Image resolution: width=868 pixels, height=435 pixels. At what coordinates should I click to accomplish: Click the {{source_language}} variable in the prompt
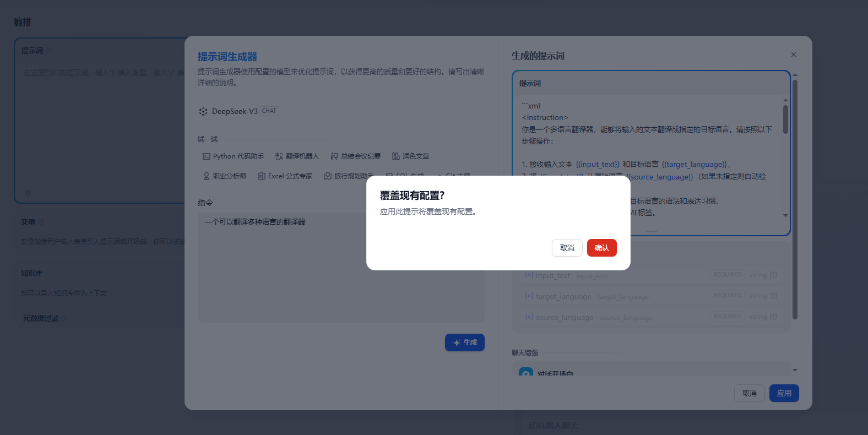point(660,177)
